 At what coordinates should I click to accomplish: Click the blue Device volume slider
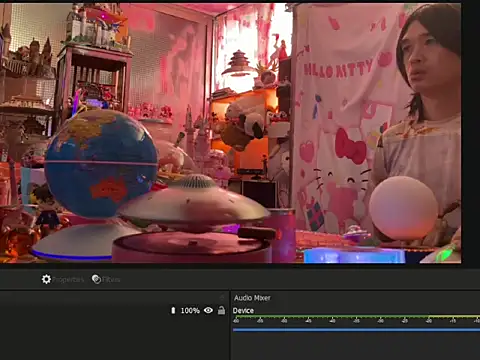tap(356, 330)
